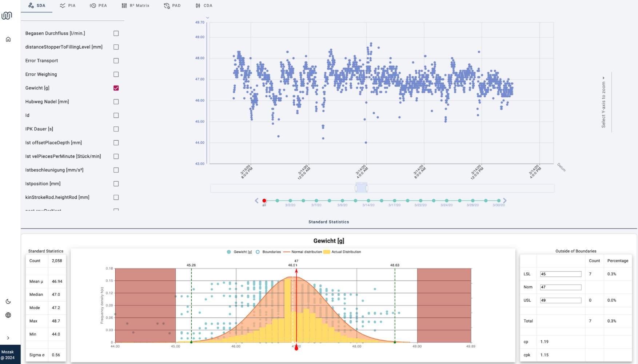Click the Mean μ value 46.94

pos(57,282)
